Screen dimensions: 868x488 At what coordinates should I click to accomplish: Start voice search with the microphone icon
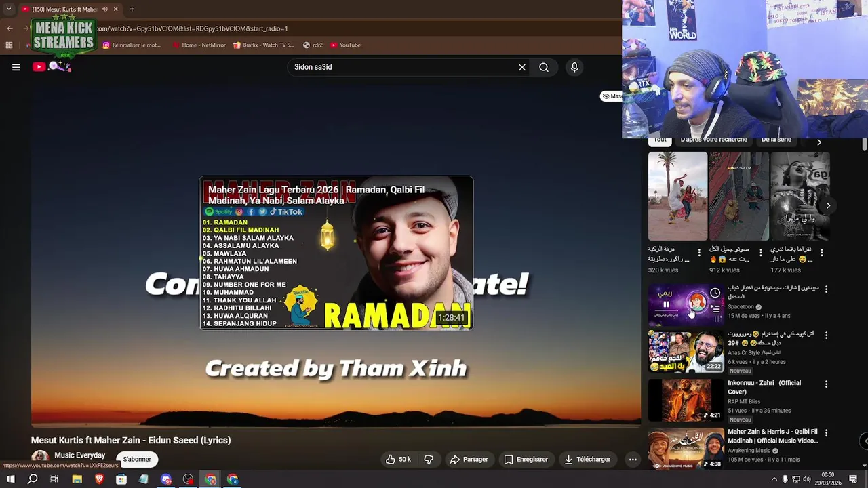(574, 67)
